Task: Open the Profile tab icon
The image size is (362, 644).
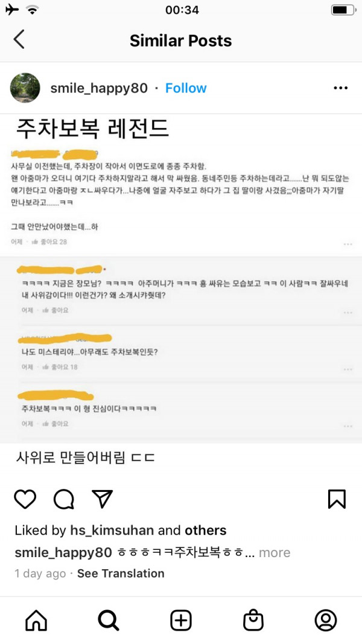Action: 326,620
